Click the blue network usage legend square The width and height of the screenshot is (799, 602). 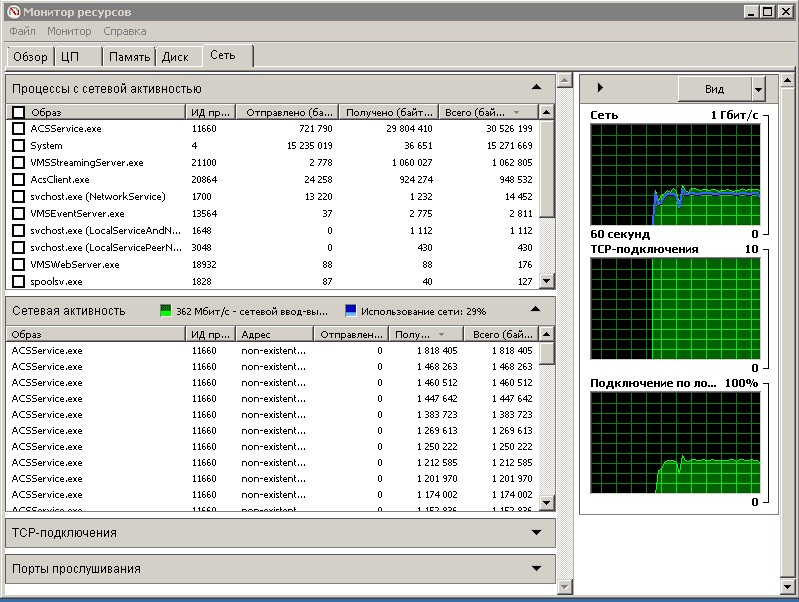350,311
